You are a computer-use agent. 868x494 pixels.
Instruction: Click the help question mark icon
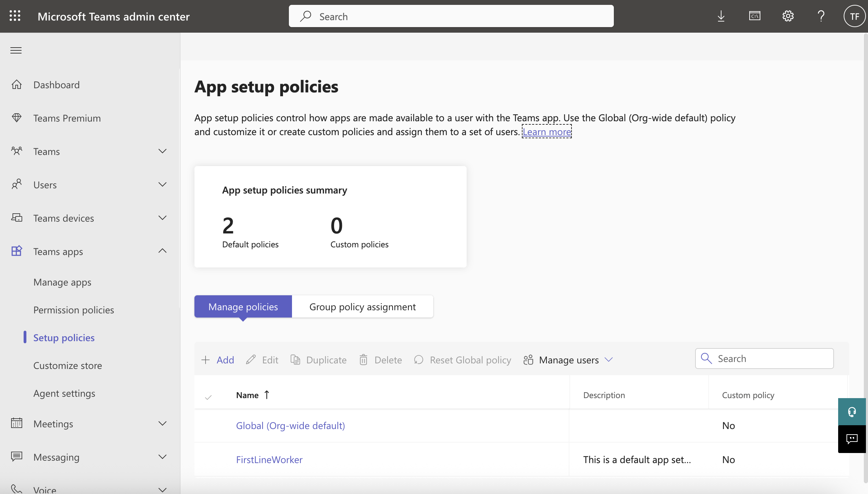pyautogui.click(x=821, y=16)
